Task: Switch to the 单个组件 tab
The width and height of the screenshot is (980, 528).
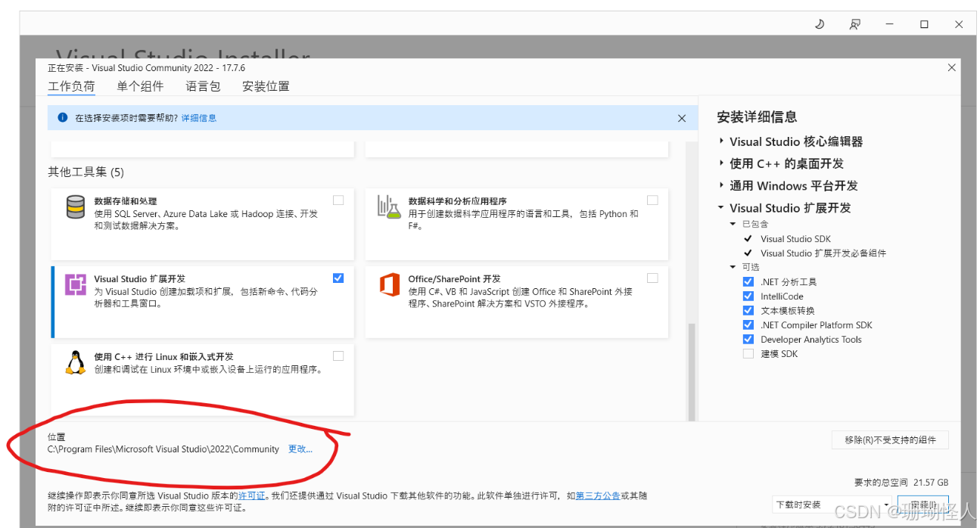Action: (x=140, y=86)
